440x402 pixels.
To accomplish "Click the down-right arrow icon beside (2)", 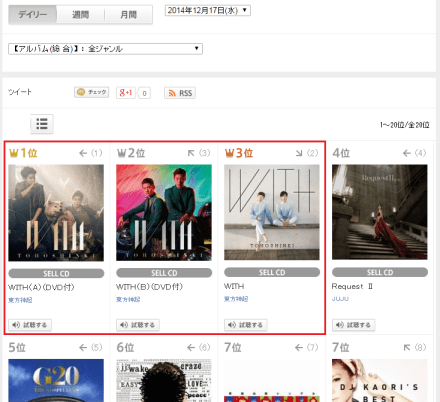I will (x=299, y=153).
